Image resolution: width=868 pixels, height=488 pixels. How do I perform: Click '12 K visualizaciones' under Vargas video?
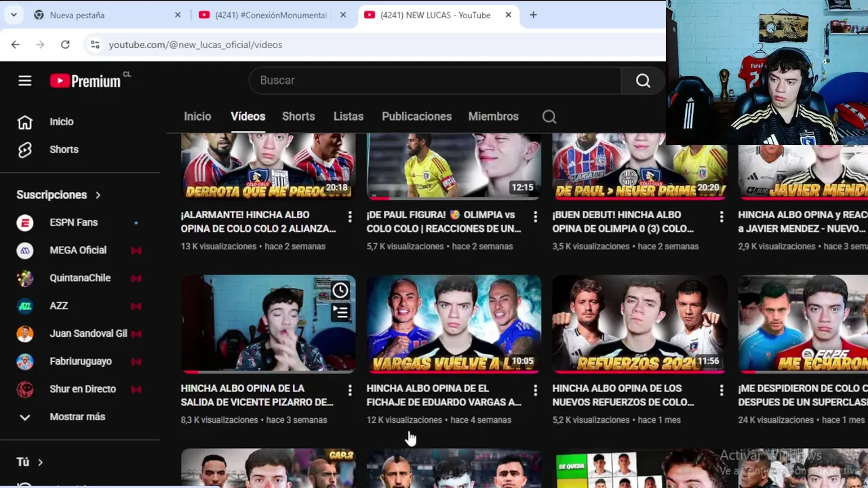tap(404, 420)
